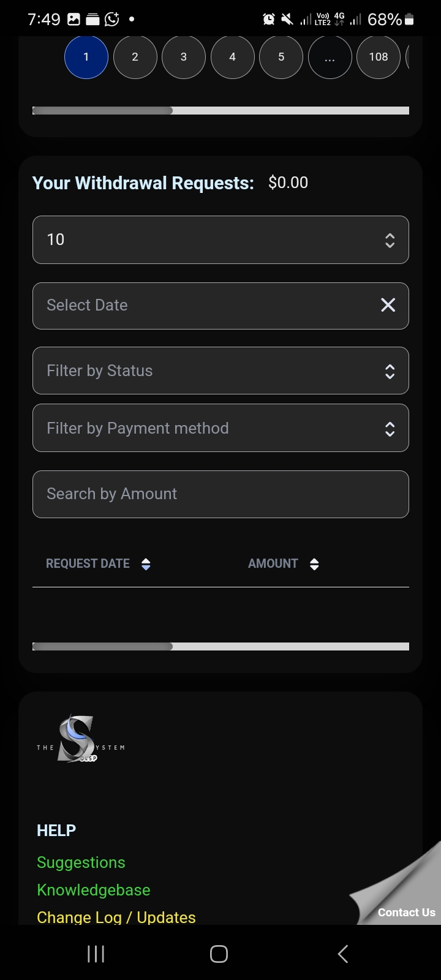Screen dimensions: 441x980
Task: Open Knowledgebase link
Action: [93, 890]
